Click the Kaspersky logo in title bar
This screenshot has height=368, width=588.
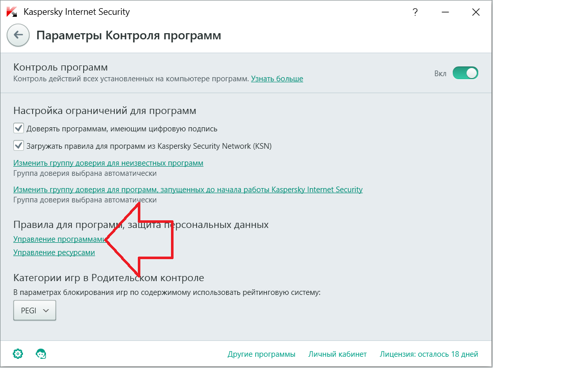click(x=12, y=12)
